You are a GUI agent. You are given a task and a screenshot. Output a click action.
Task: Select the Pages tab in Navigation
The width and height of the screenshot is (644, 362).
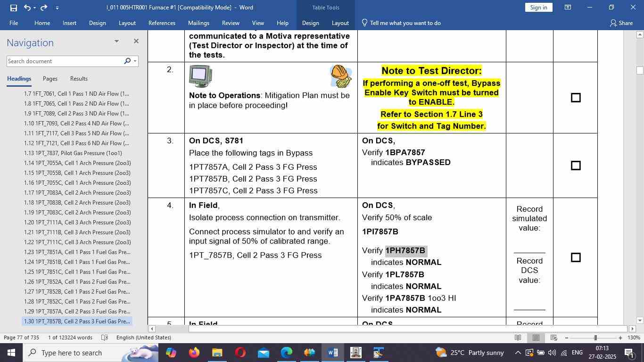(50, 79)
